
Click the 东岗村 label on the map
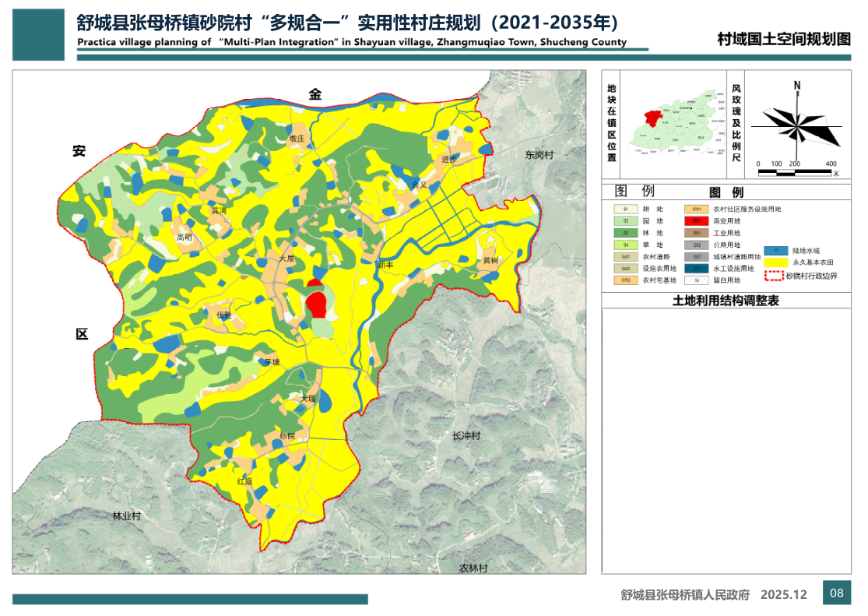(538, 156)
